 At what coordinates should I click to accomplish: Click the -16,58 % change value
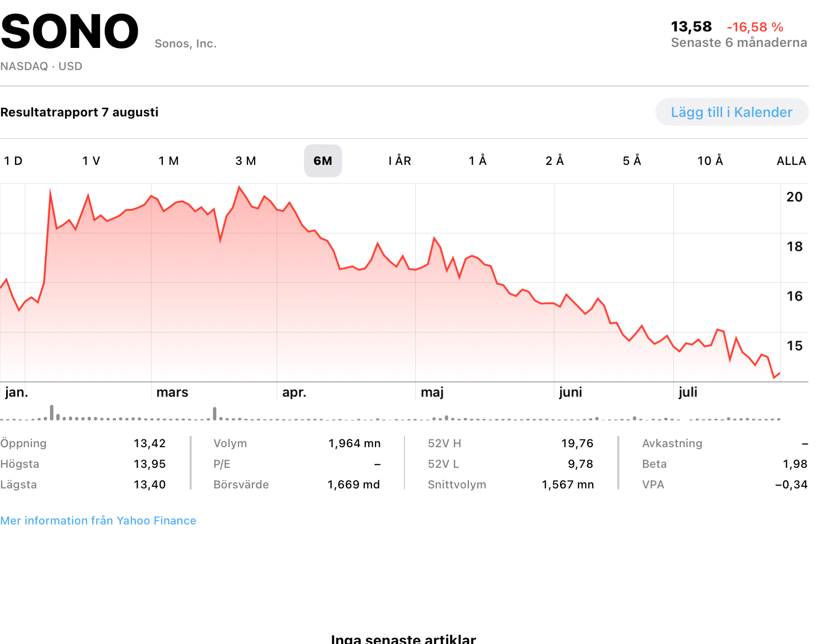click(755, 27)
